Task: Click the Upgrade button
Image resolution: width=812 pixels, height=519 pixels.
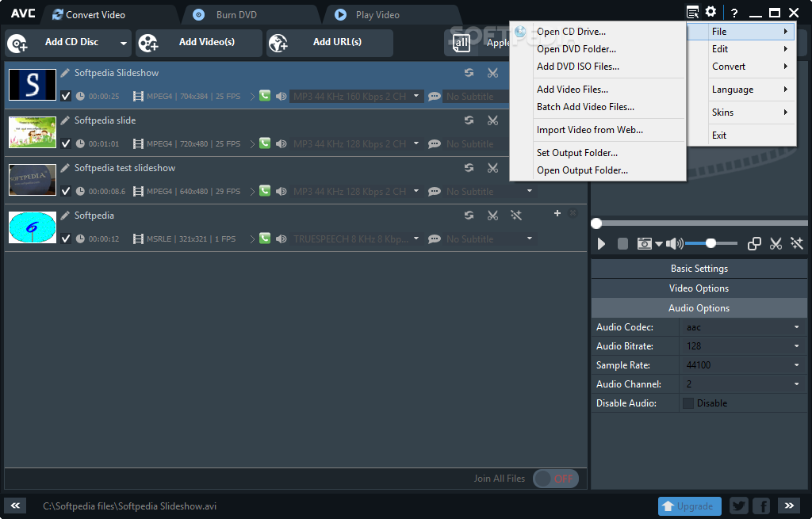Action: [690, 506]
